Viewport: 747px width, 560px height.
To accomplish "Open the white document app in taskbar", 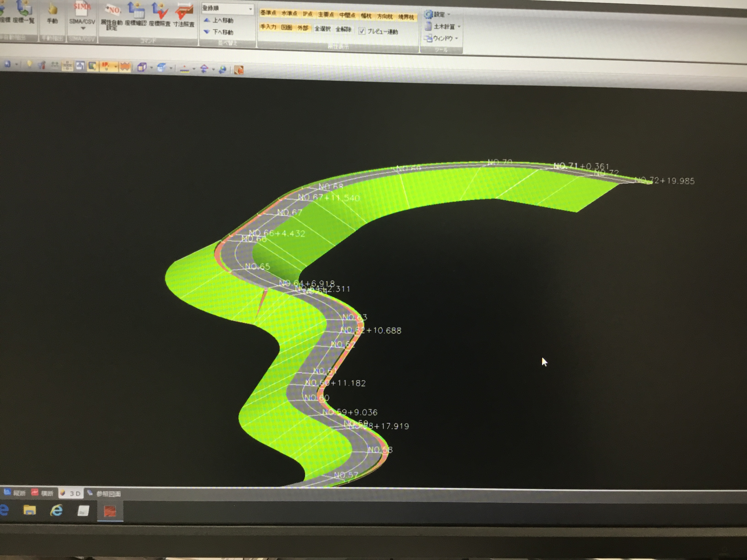I will [x=83, y=511].
